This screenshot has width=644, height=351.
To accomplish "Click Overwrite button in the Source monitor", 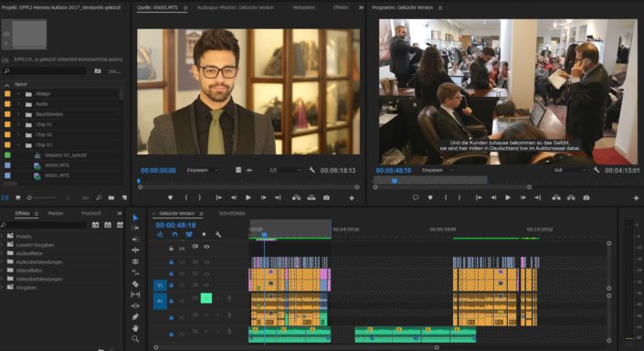I will pyautogui.click(x=311, y=197).
